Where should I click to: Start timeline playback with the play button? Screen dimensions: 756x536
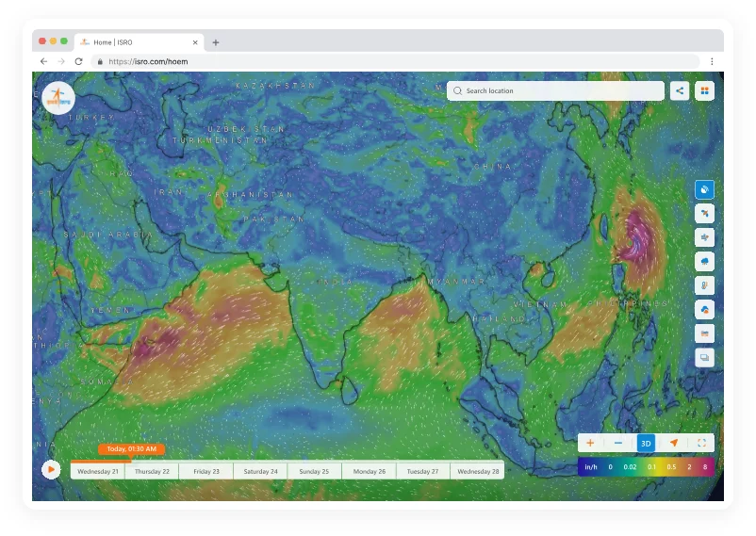tap(51, 469)
